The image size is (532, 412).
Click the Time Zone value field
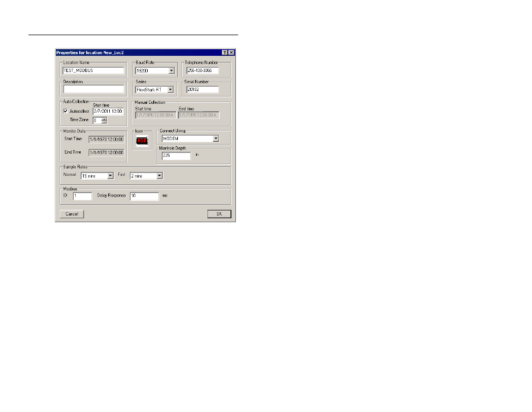click(97, 120)
